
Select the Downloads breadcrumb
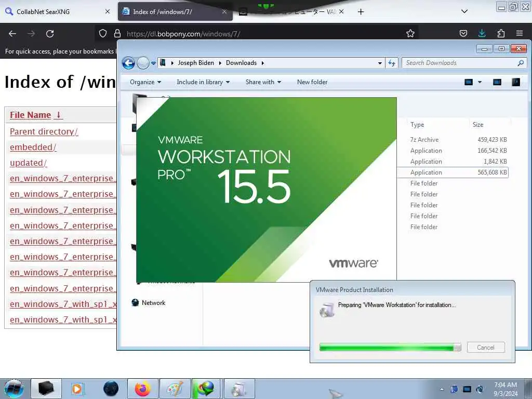[x=241, y=63]
